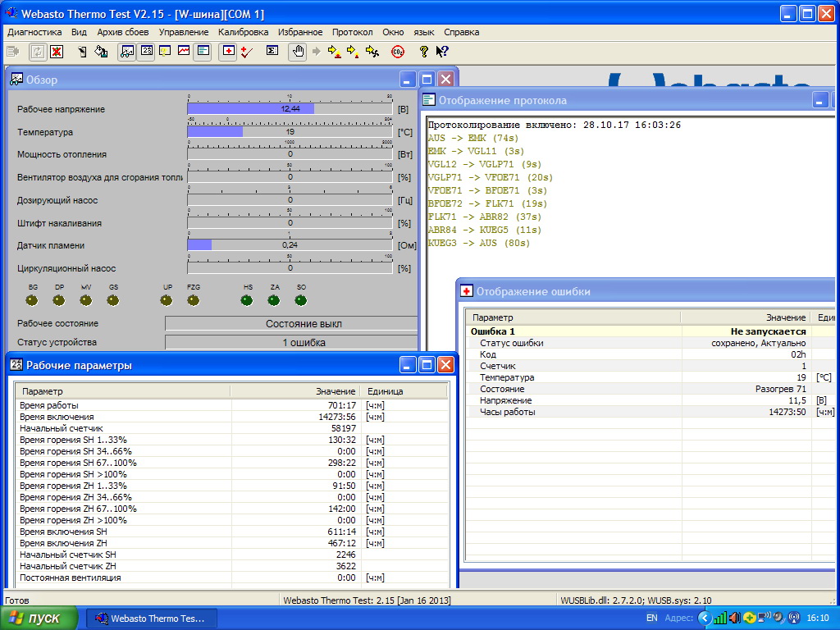
Task: Click the yellow arrow small flame icon
Action: pyautogui.click(x=353, y=52)
